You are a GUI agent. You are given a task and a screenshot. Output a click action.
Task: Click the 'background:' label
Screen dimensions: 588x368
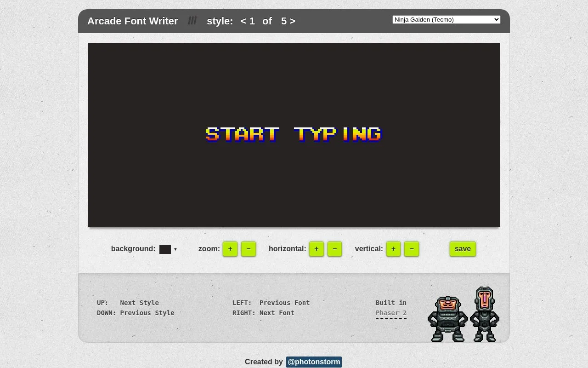click(x=133, y=249)
